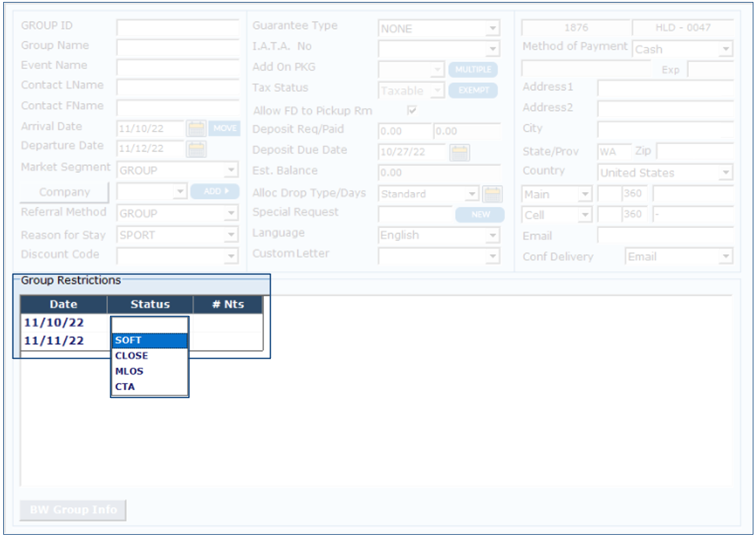Toggle Allow FD to Pickup Rm checkbox
Image resolution: width=756 pixels, height=538 pixels.
click(412, 111)
